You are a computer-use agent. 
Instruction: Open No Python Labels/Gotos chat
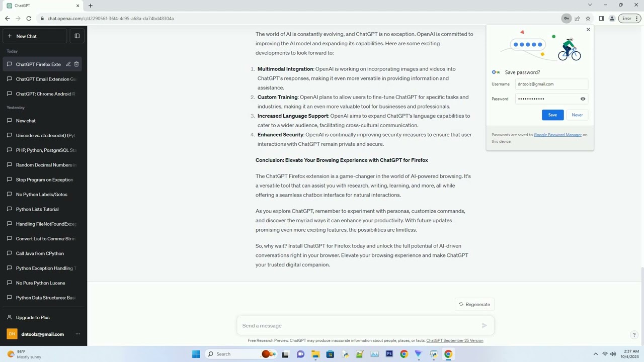click(x=43, y=195)
